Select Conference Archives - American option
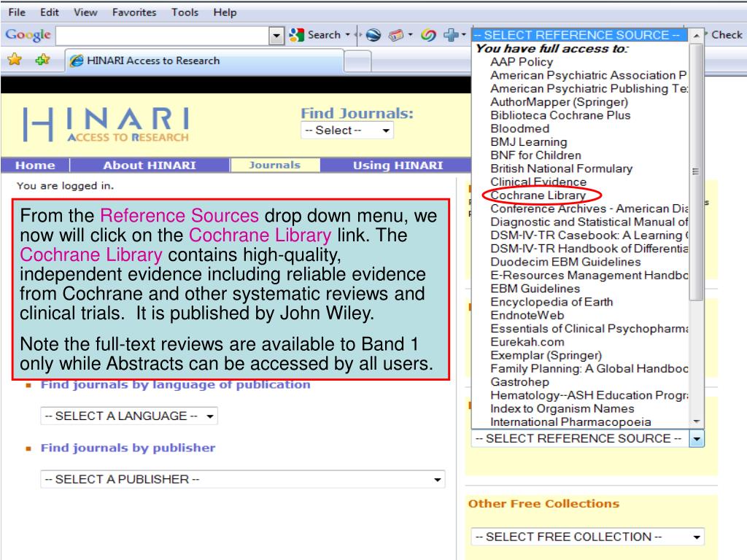 point(589,209)
